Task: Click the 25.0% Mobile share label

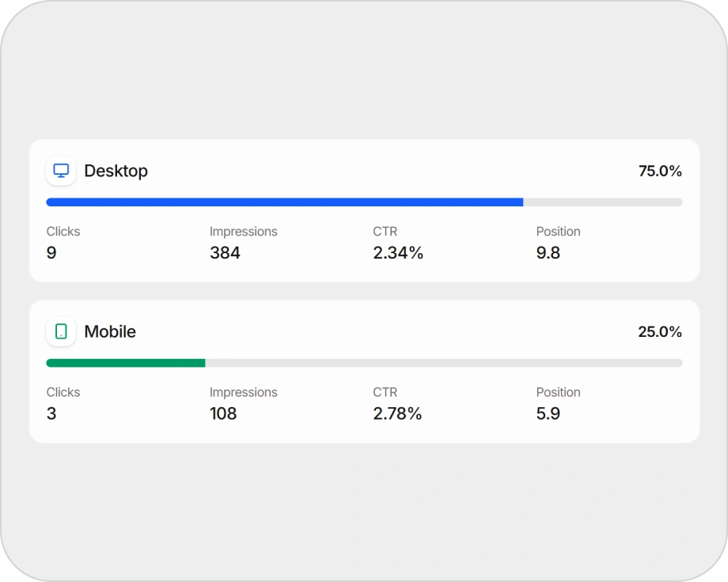Action: pyautogui.click(x=661, y=332)
